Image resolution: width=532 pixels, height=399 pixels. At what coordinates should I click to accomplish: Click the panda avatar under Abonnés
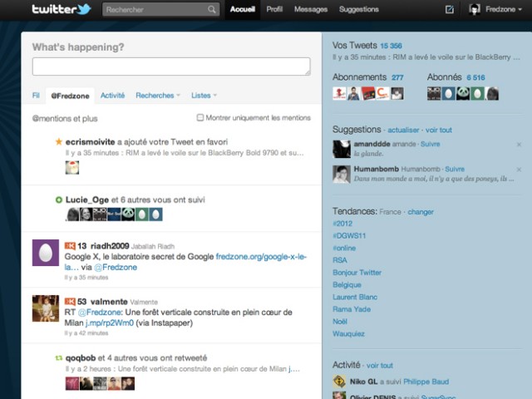[x=463, y=93]
